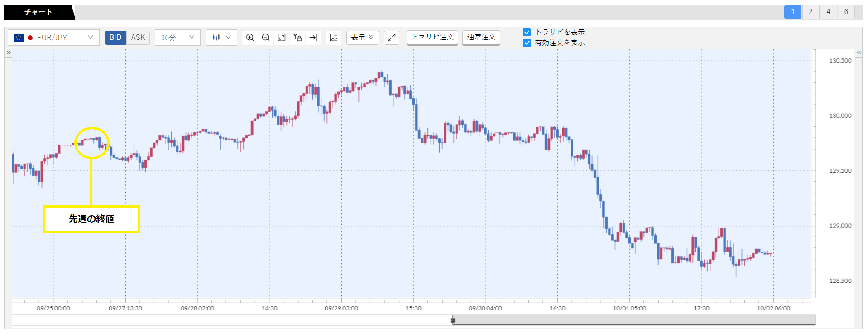Zoom out of the chart

click(266, 38)
